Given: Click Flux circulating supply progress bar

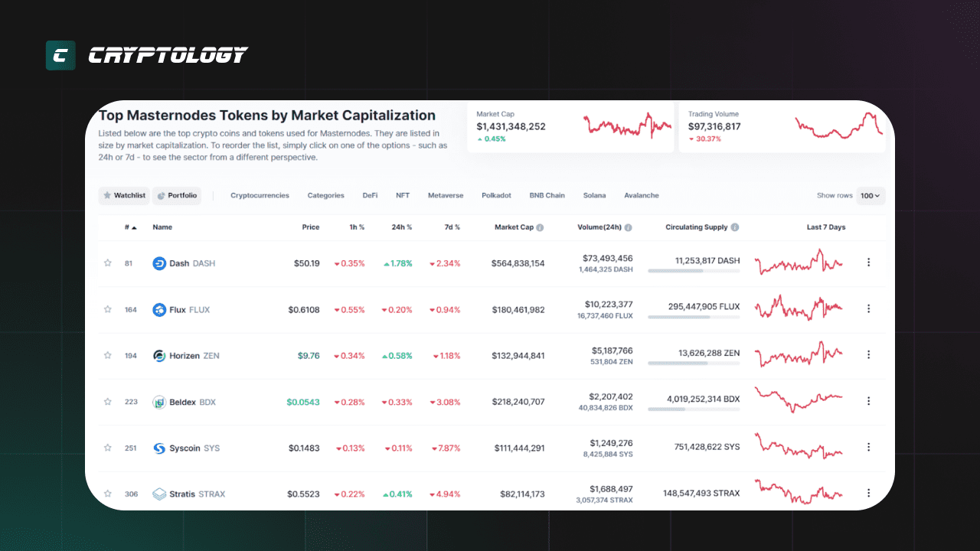Looking at the screenshot, I should pyautogui.click(x=694, y=317).
